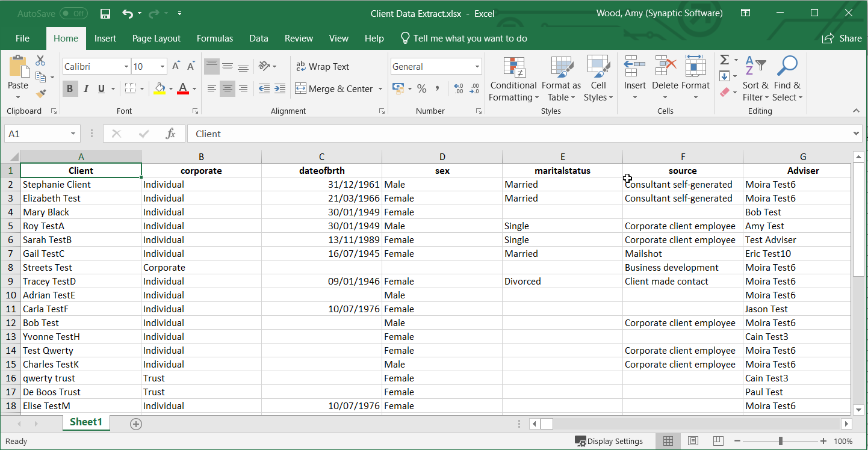This screenshot has height=450, width=868.
Task: Click the Cut scissors icon
Action: click(40, 61)
